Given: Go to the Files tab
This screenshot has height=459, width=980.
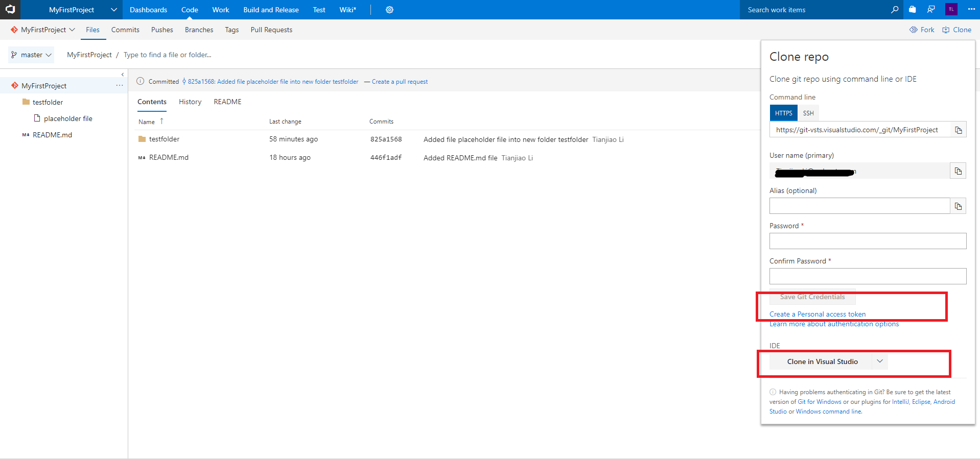Looking at the screenshot, I should [93, 30].
